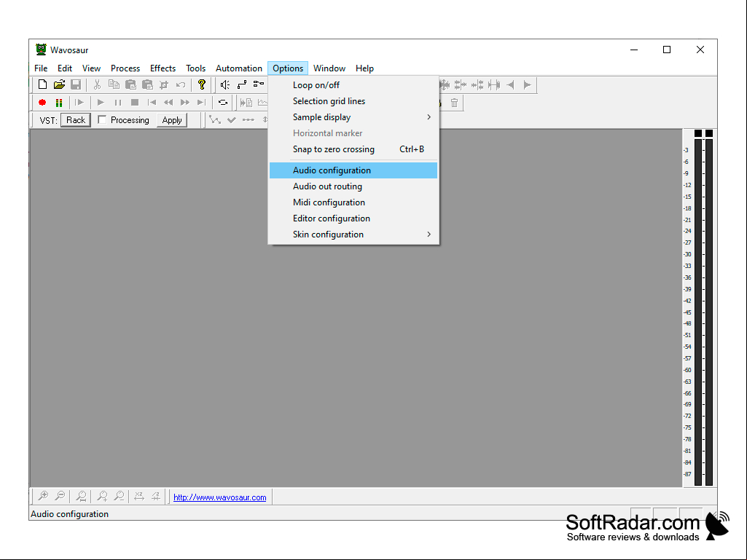747x560 pixels.
Task: Click the trash can delete icon
Action: [x=455, y=103]
